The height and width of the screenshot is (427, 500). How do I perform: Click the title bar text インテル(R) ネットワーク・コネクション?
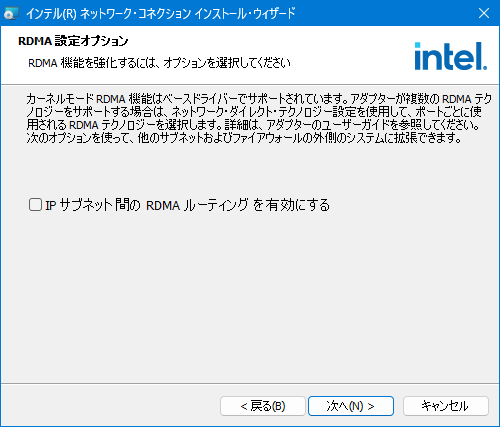[x=108, y=14]
